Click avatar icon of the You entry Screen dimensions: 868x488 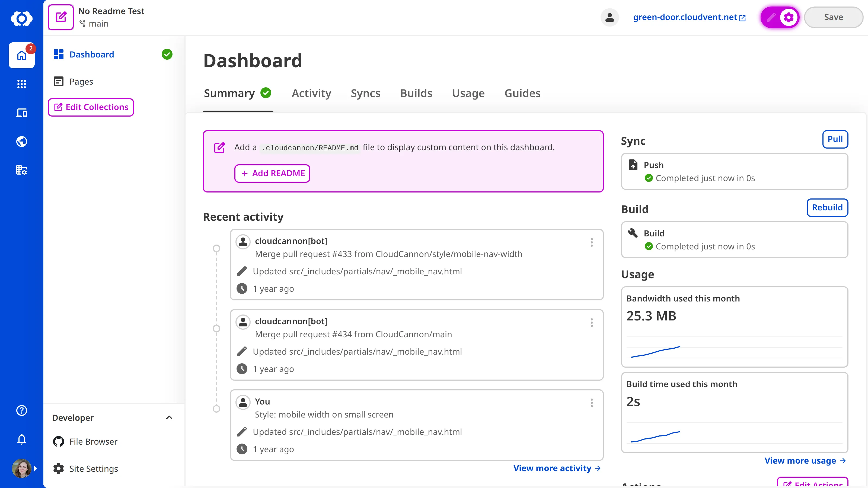(x=243, y=402)
